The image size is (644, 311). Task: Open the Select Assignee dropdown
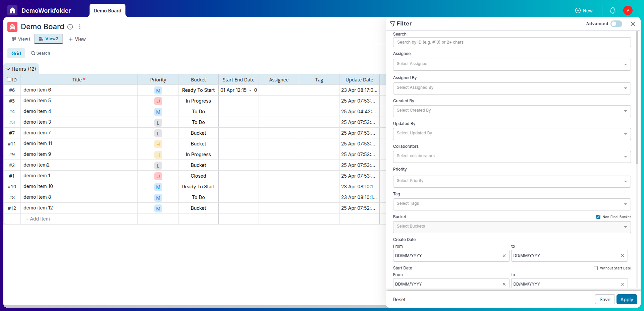pyautogui.click(x=512, y=64)
